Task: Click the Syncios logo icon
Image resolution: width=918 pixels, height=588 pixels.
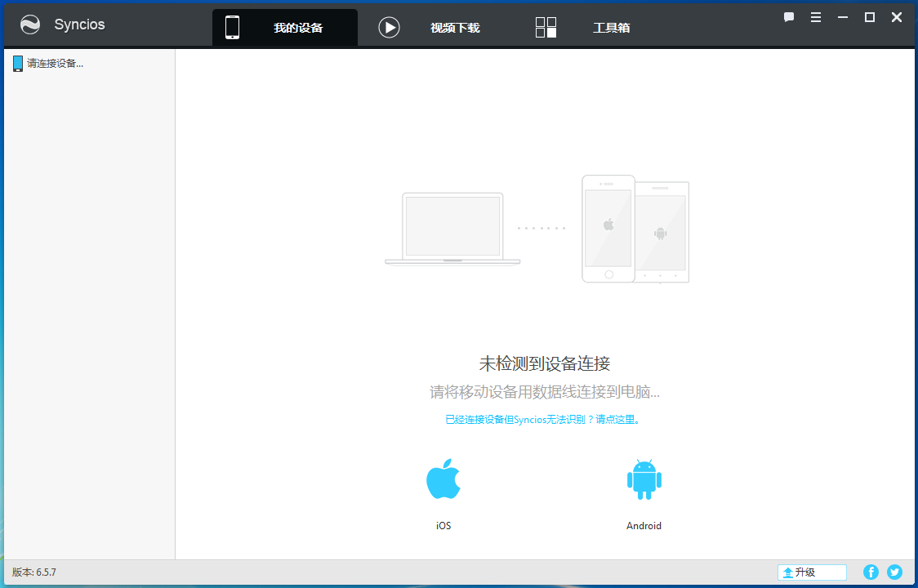Action: 30,25
